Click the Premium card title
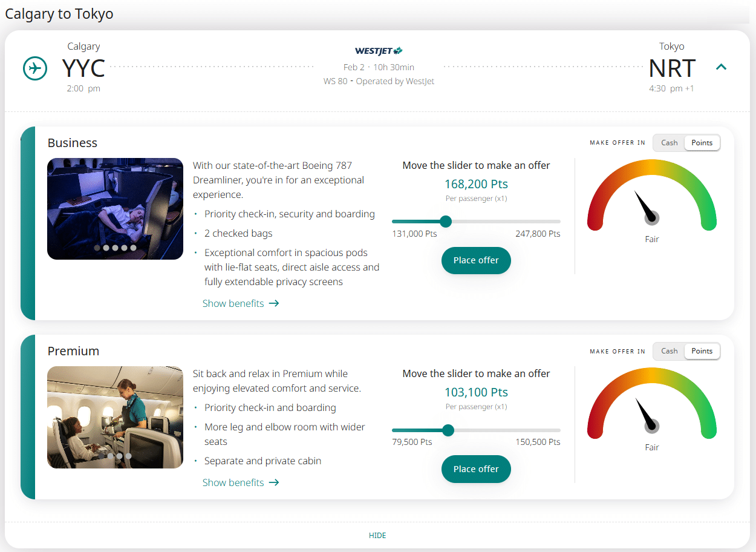 pyautogui.click(x=73, y=351)
